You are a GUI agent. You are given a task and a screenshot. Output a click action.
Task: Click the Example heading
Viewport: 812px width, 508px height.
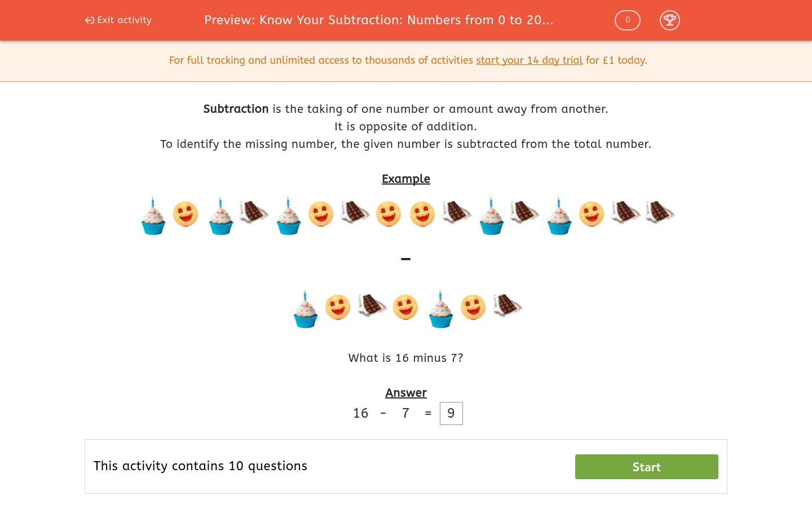(x=405, y=179)
